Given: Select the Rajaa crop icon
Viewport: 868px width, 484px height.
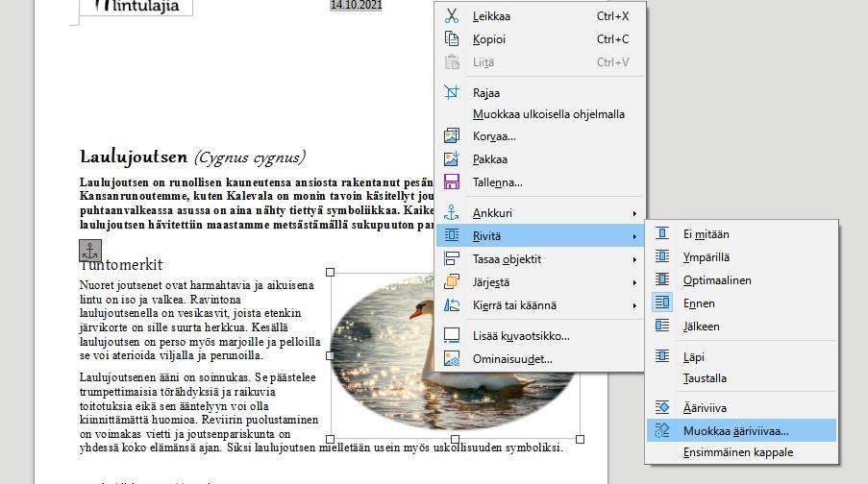Looking at the screenshot, I should click(452, 92).
